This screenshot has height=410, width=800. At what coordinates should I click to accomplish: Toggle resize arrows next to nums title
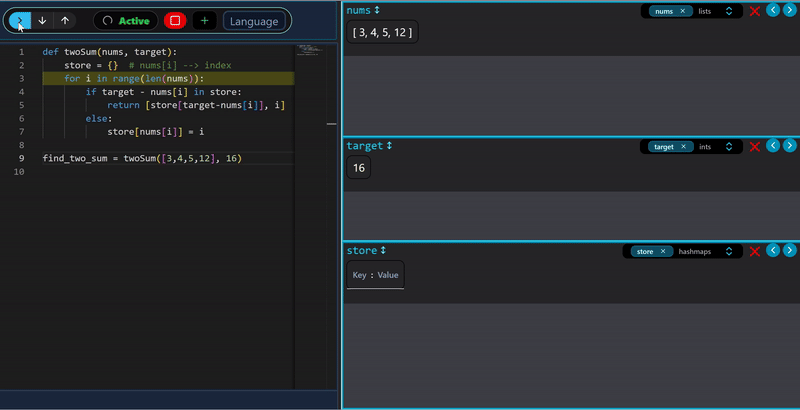(377, 10)
